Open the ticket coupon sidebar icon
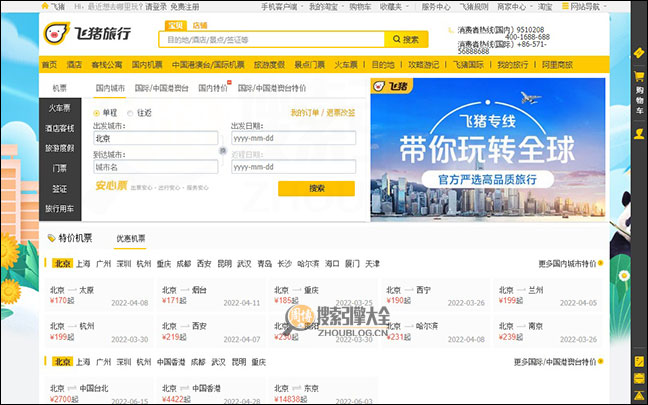The height and width of the screenshot is (405, 648). (x=639, y=53)
